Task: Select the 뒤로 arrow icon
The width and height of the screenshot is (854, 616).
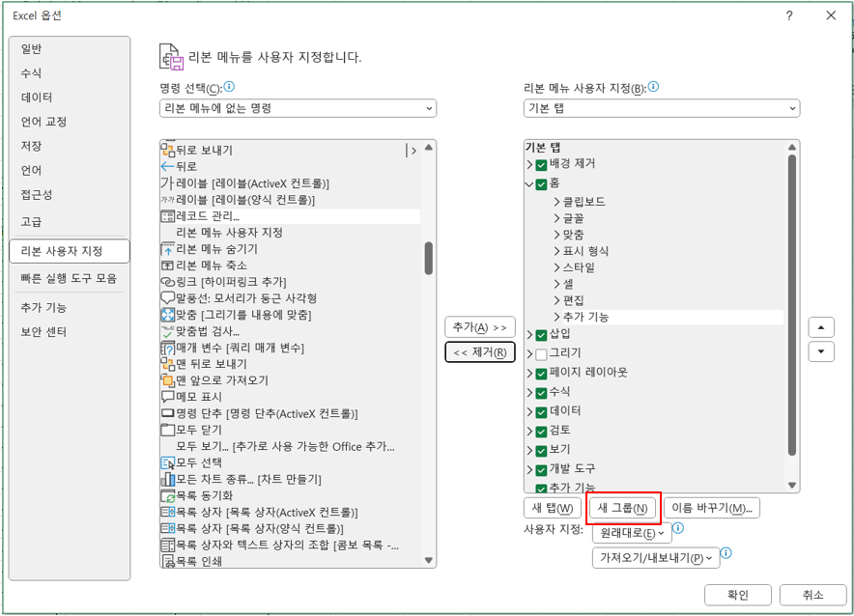Action: click(168, 166)
